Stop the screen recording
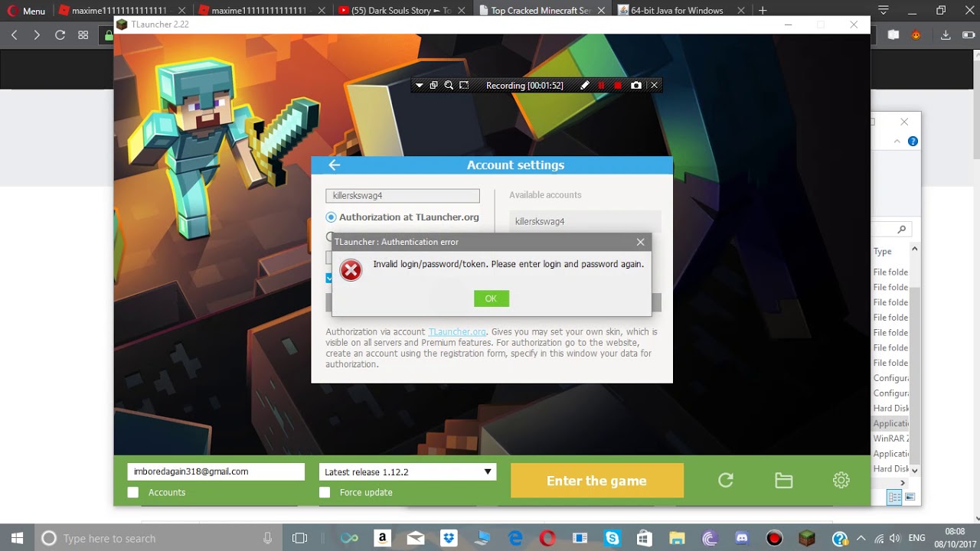This screenshot has height=551, width=980. click(x=618, y=86)
